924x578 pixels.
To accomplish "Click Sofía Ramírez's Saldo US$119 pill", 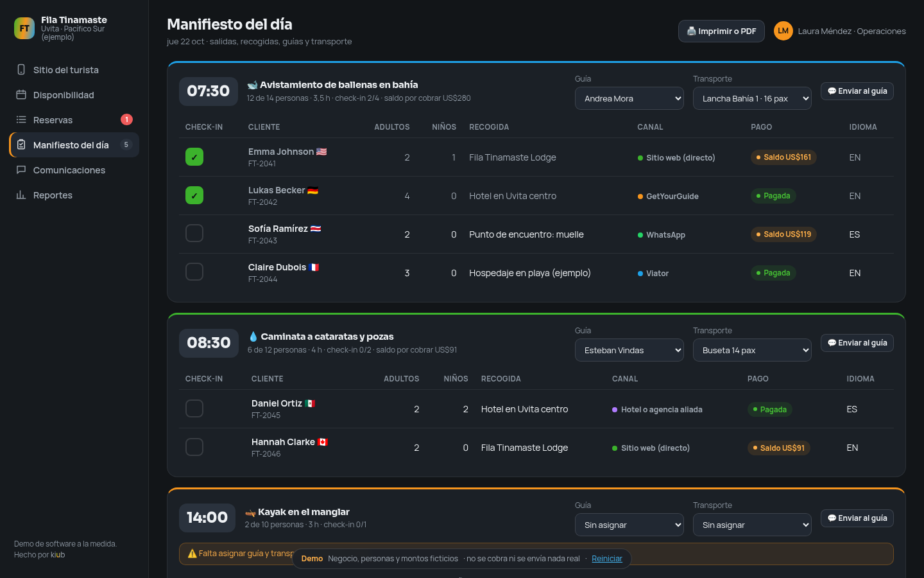I will (783, 234).
